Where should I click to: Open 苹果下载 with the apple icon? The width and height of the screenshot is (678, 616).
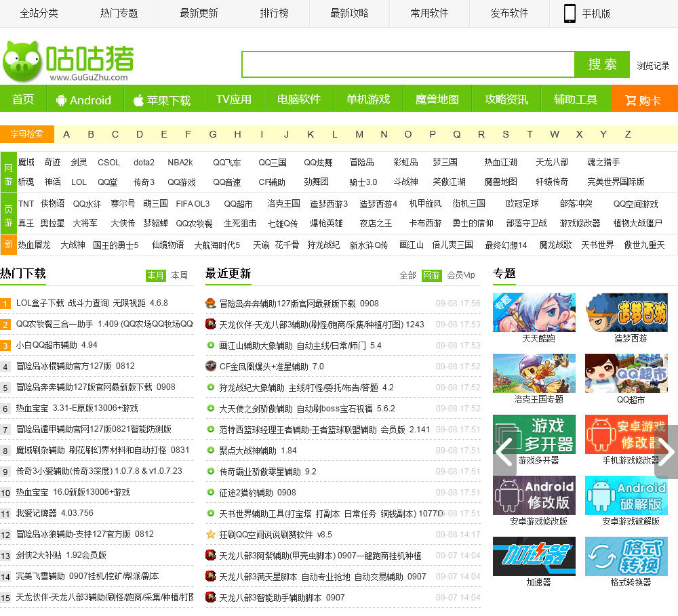point(162,100)
